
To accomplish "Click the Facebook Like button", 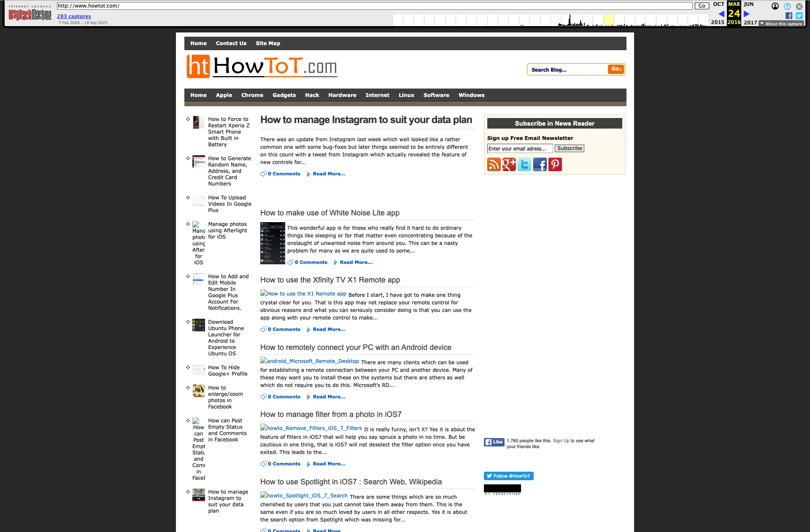I will point(494,442).
